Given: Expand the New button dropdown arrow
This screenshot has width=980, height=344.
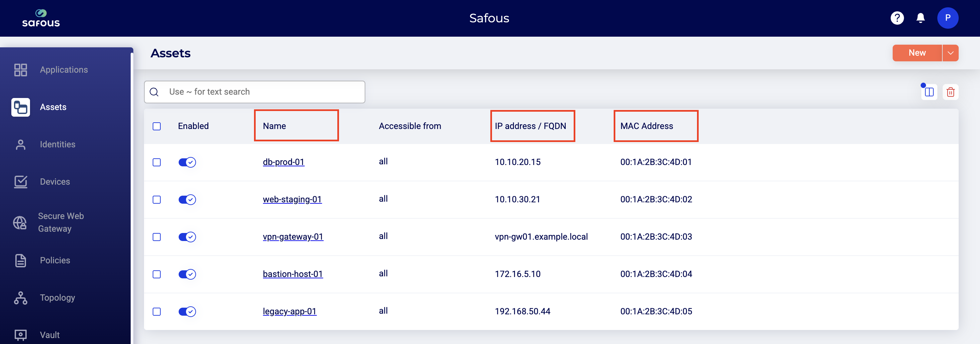Looking at the screenshot, I should coord(950,53).
